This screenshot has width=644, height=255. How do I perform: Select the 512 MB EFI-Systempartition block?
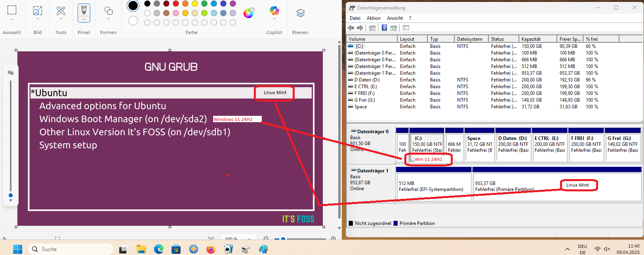pos(434,183)
